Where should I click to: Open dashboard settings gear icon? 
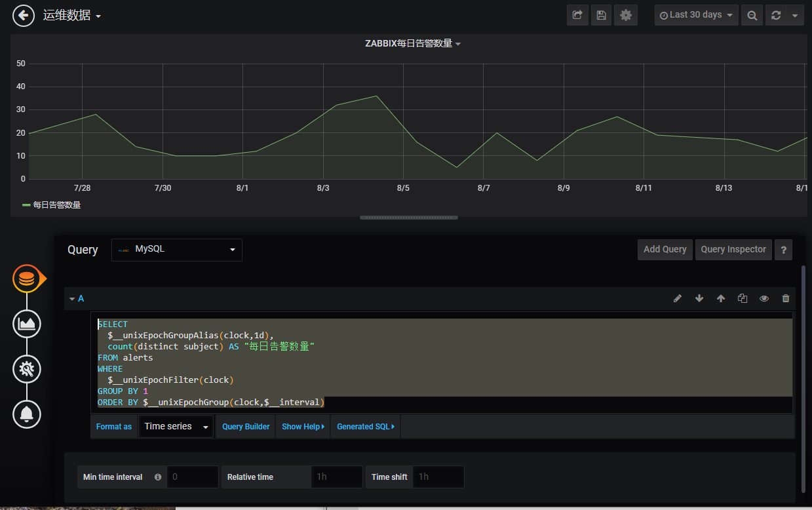point(626,15)
